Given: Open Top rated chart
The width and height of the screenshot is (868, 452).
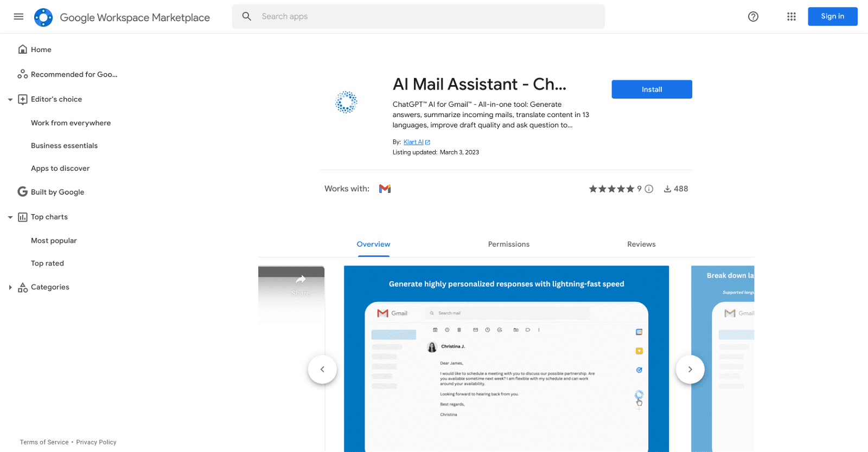Looking at the screenshot, I should [47, 263].
